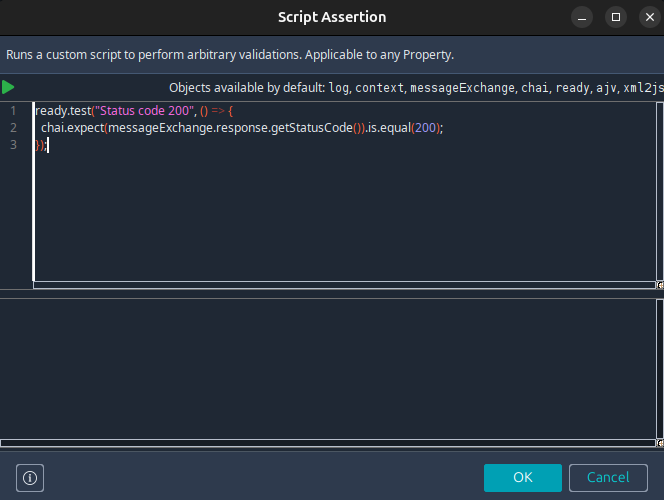The width and height of the screenshot is (664, 500).
Task: Minimize the Script Assertion window
Action: pos(582,17)
